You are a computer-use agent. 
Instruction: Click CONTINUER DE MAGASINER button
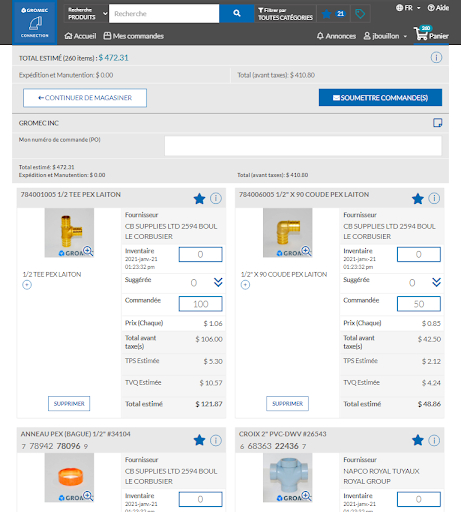click(x=85, y=98)
